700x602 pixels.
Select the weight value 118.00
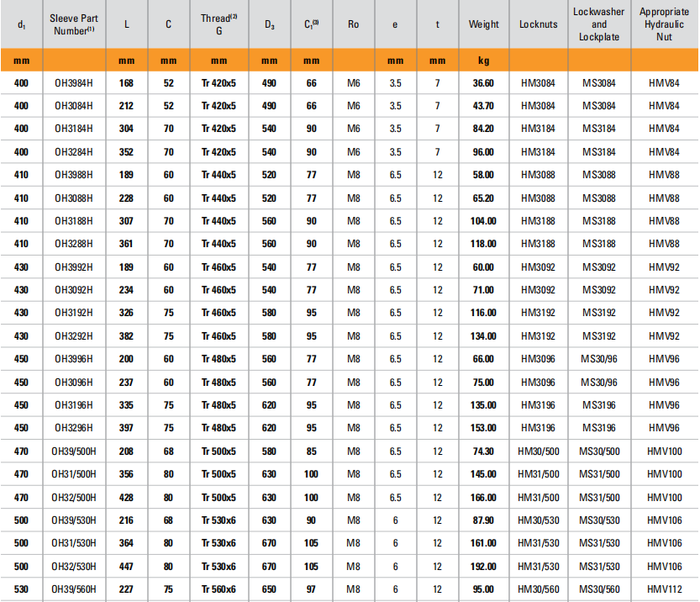pyautogui.click(x=483, y=244)
